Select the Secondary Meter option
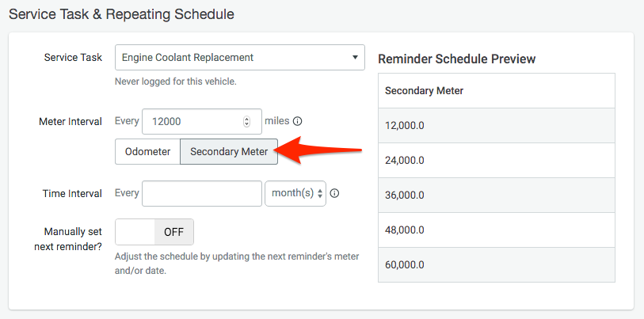644x319 pixels. coord(229,151)
